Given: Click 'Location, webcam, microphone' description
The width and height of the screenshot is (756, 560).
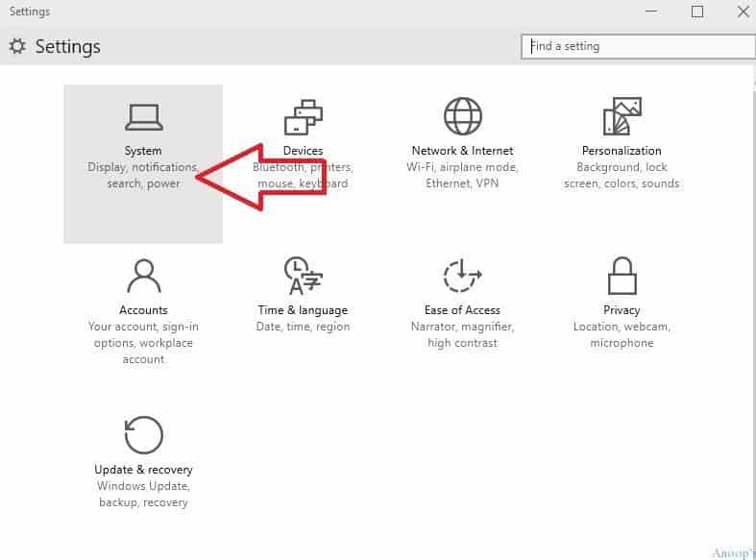Looking at the screenshot, I should tap(622, 335).
